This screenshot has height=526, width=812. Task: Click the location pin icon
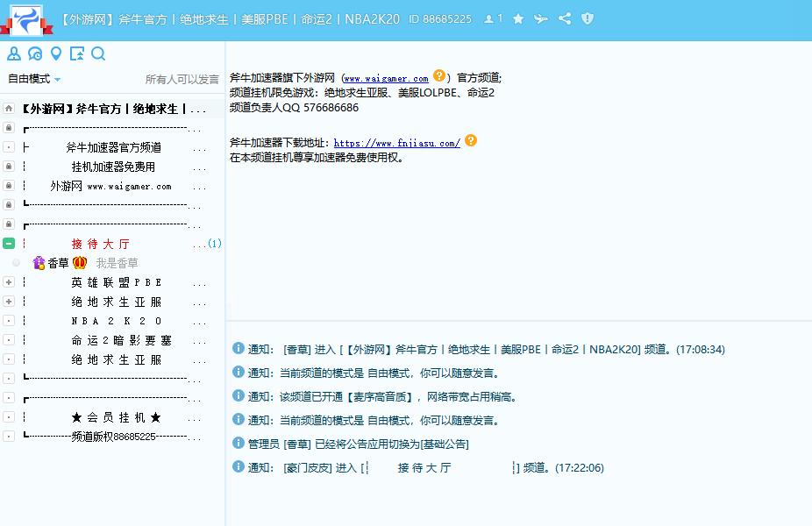tap(56, 53)
